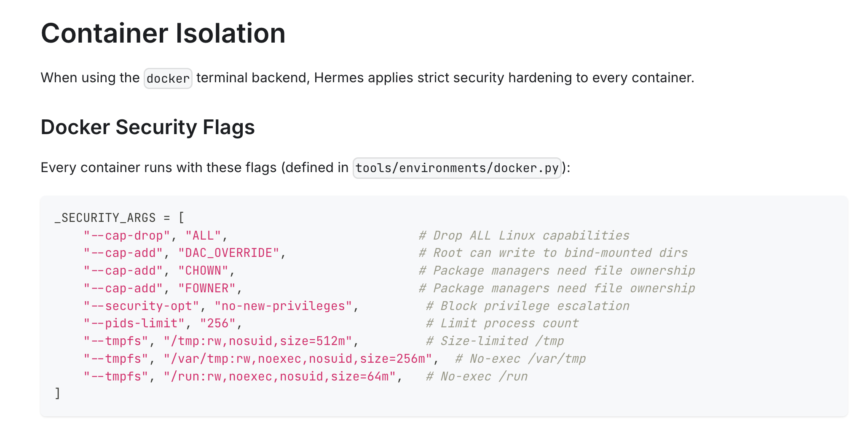Click the "256" pids limit value
This screenshot has width=868, height=437.
tap(217, 323)
